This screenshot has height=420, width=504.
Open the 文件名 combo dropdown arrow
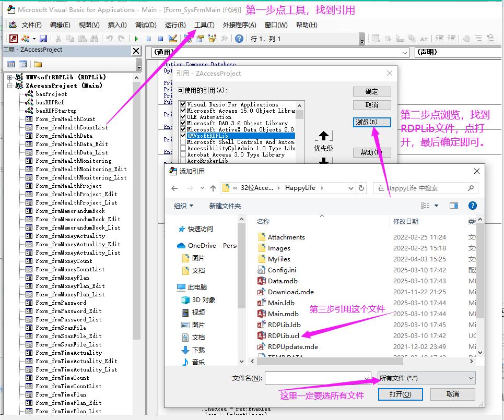pyautogui.click(x=366, y=378)
